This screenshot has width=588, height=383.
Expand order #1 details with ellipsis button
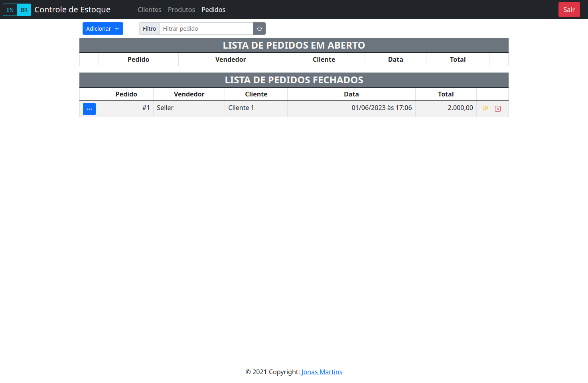[89, 109]
